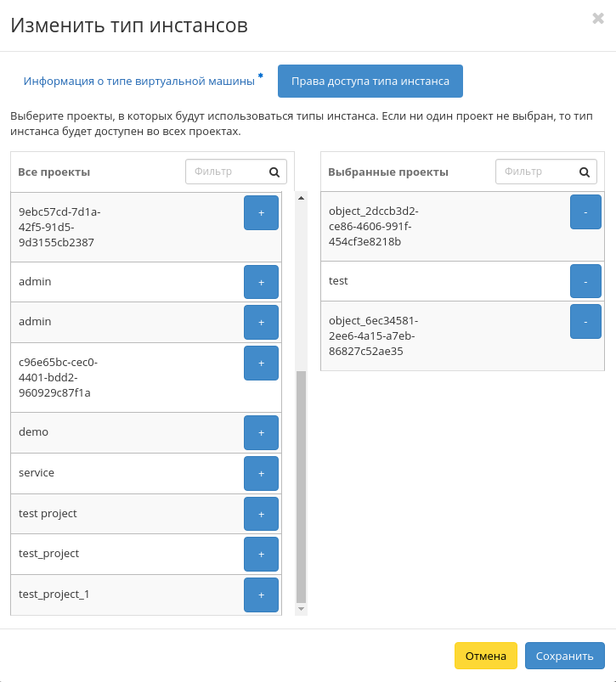Add project c96e65bc-cec0 to selected
This screenshot has width=616, height=682.
pyautogui.click(x=261, y=364)
